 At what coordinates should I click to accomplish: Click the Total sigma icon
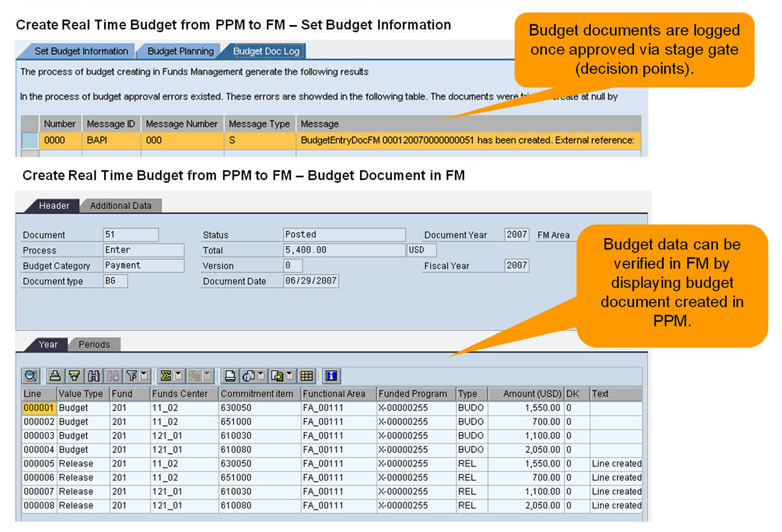[165, 376]
